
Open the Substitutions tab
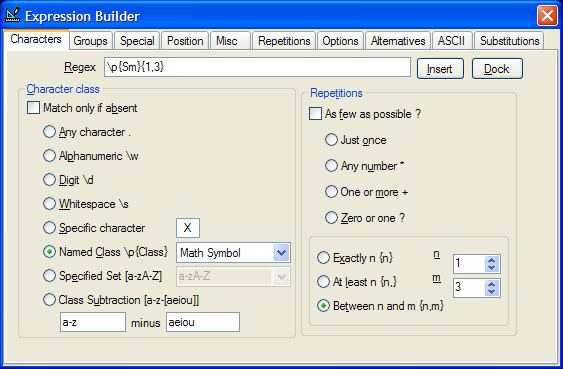pyautogui.click(x=509, y=41)
